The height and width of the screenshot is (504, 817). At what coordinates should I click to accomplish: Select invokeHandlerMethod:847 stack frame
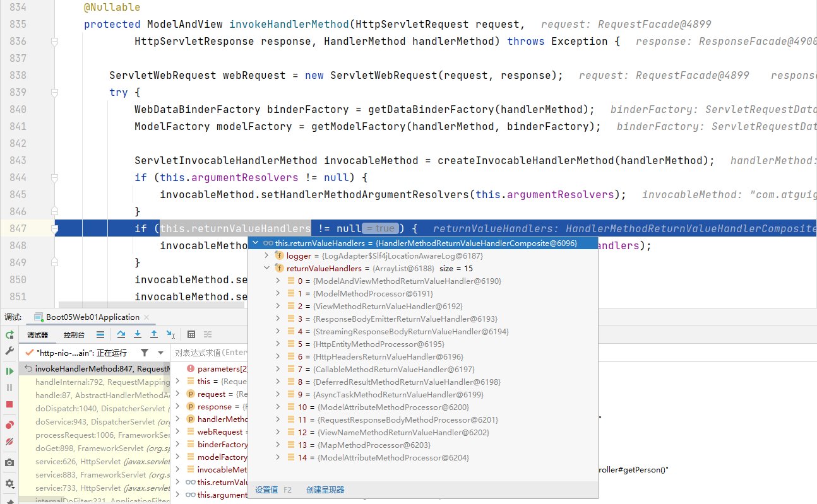point(95,368)
